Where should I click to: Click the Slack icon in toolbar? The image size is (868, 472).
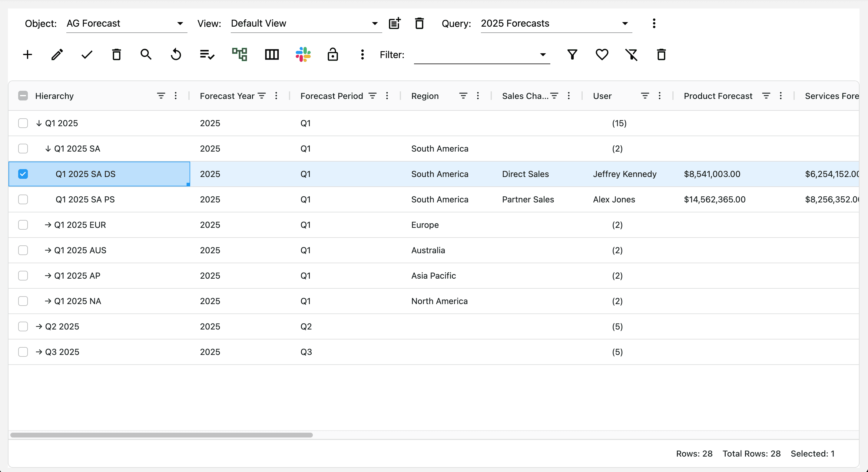coord(303,54)
